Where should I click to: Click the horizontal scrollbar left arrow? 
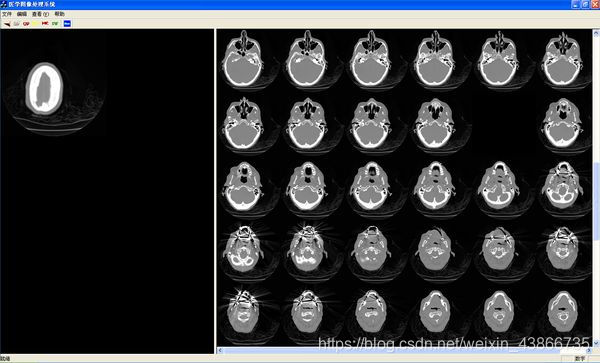click(220, 350)
